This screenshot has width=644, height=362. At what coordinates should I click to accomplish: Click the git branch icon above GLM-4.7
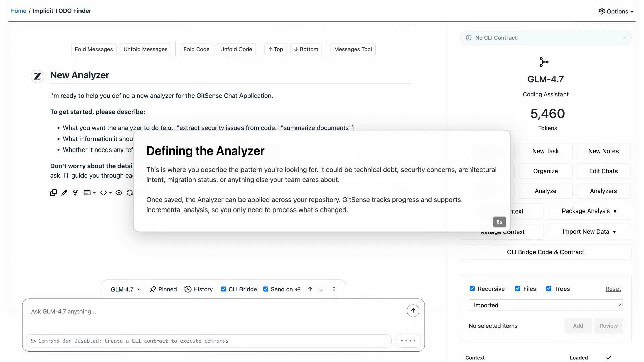(544, 62)
